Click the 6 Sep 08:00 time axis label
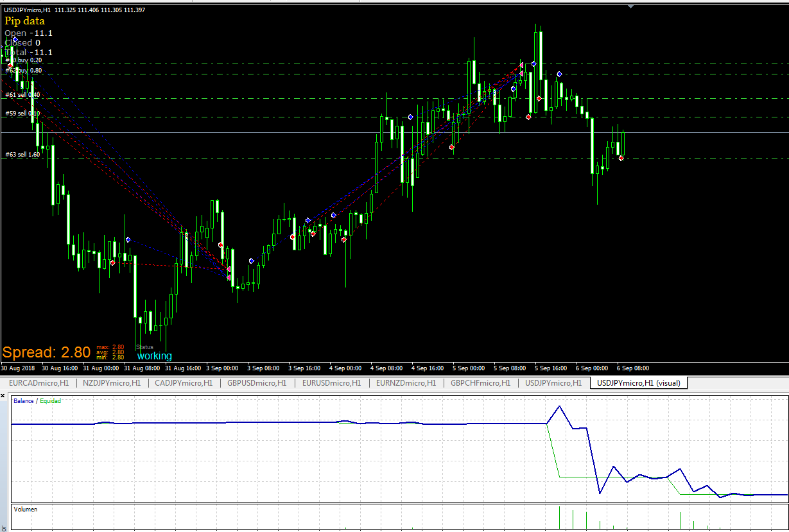Screen dimensions: 789x532 click(633, 368)
